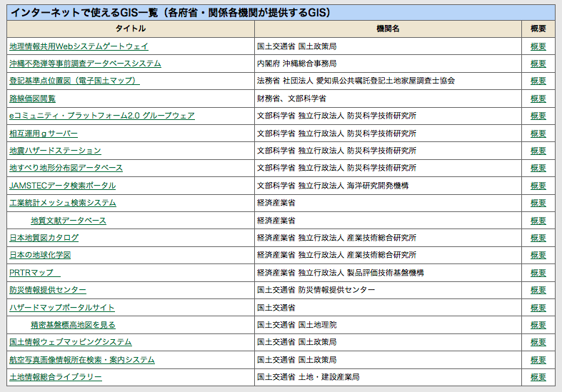562x392 pixels.
Task: Select 国土交通省 cell in ハザードマップポータルサイト row
Action: [x=388, y=308]
